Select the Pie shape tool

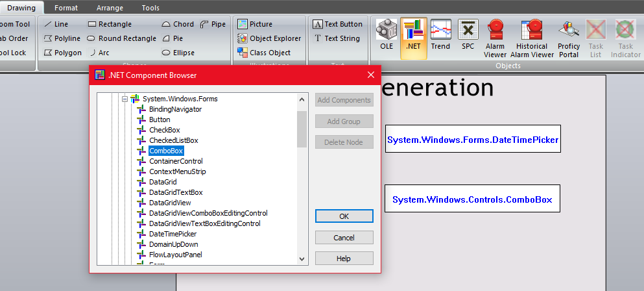[x=173, y=38]
